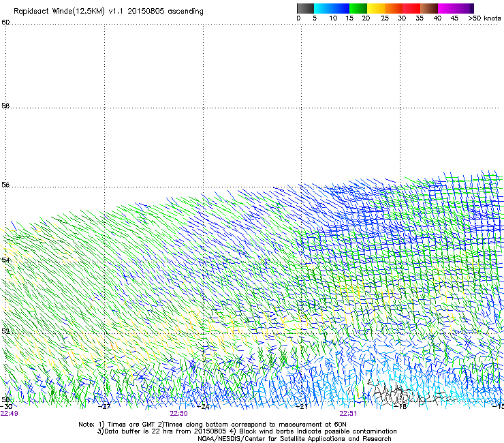The image size is (504, 443).
Task: Click the '>50 knots' legend label
Action: (x=484, y=18)
